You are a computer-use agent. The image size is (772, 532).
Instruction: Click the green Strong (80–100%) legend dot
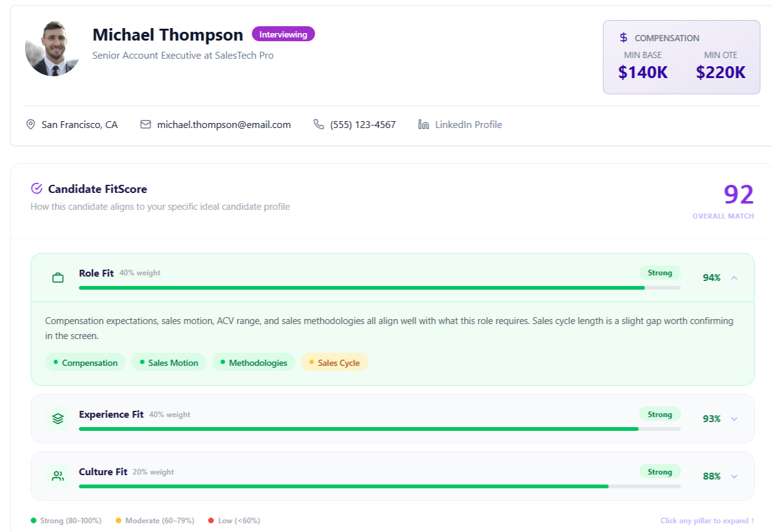pos(33,520)
